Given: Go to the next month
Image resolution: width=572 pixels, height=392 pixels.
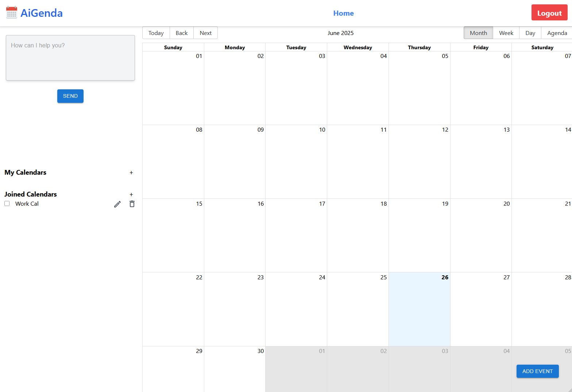Looking at the screenshot, I should tap(205, 33).
